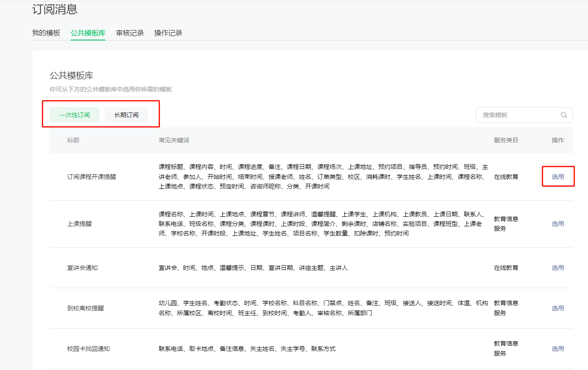This screenshot has width=588, height=370.
Task: Click 在线教育 category in 宣讲会通知 row
Action: pos(506,268)
